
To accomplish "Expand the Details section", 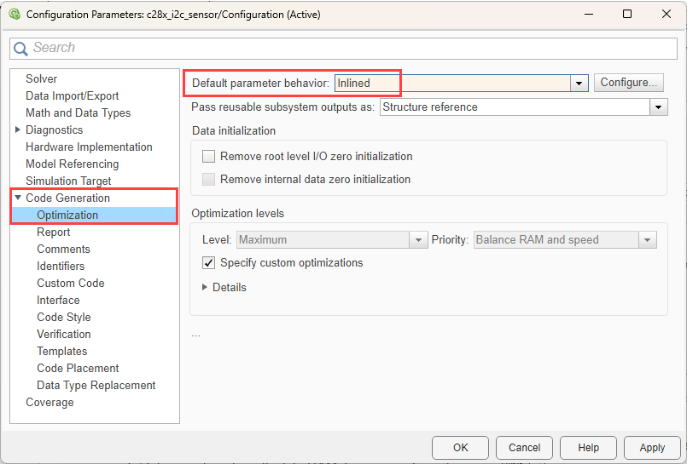I will point(205,288).
